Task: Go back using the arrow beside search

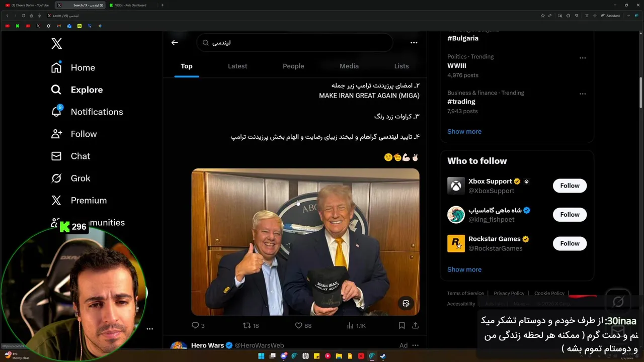Action: click(x=175, y=43)
